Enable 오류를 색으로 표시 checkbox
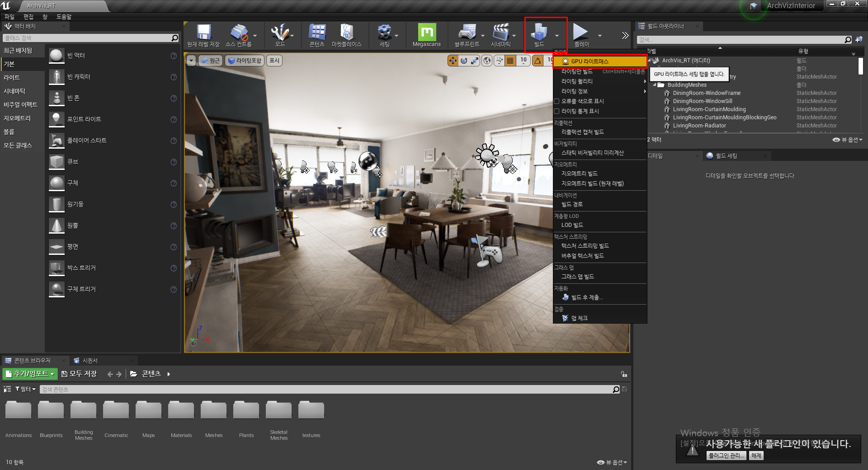 tap(557, 101)
